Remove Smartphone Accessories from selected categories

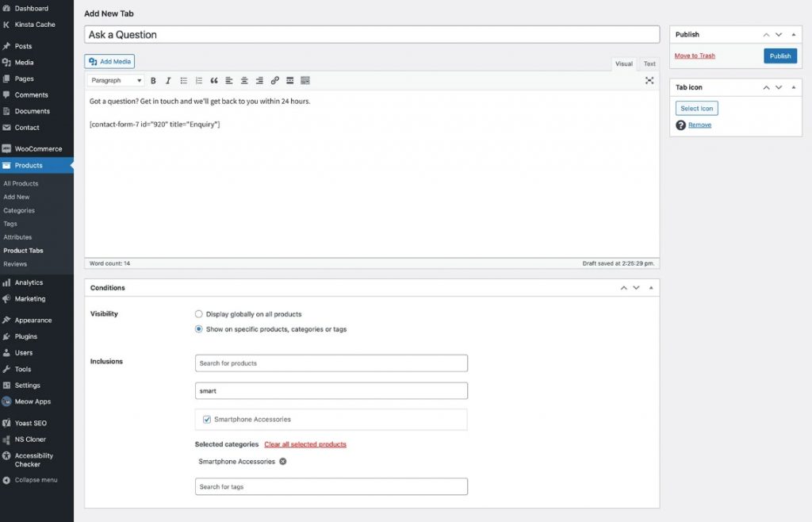[283, 462]
